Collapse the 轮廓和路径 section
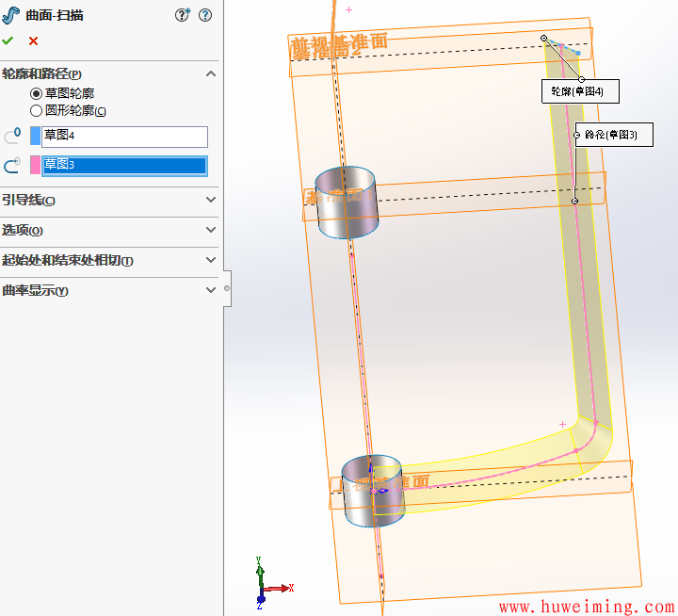The width and height of the screenshot is (678, 616). click(x=211, y=73)
